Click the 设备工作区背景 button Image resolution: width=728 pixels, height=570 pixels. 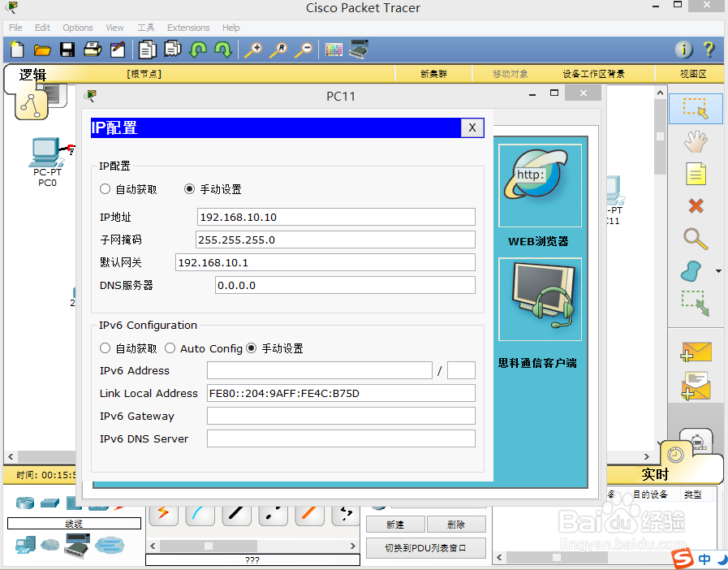[x=593, y=74]
